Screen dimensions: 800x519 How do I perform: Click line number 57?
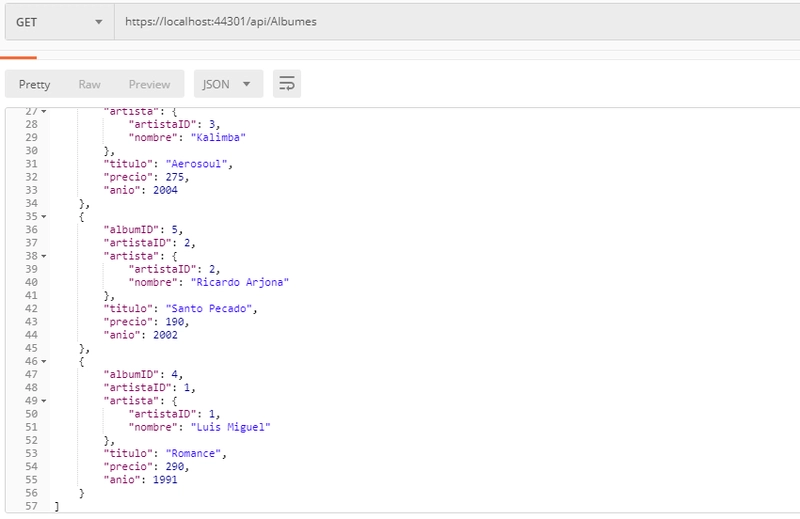coord(31,506)
